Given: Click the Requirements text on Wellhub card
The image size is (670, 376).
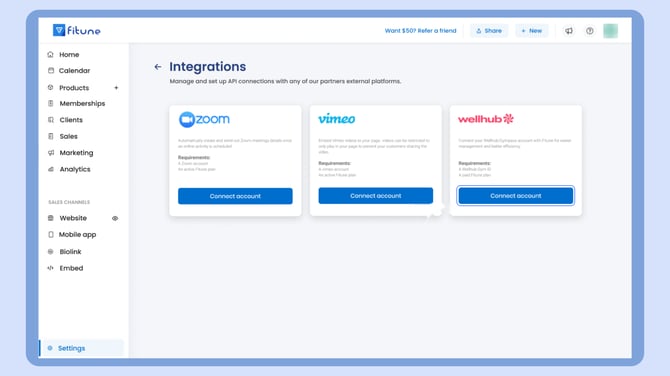Looking at the screenshot, I should (475, 163).
